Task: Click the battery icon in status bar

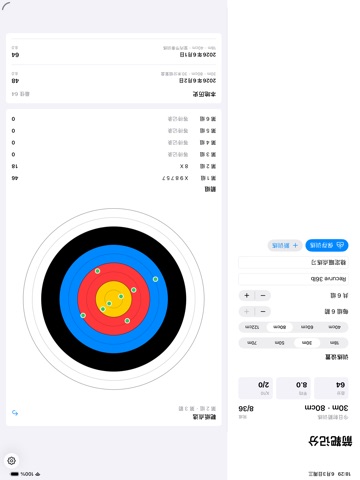Action: click(x=14, y=474)
